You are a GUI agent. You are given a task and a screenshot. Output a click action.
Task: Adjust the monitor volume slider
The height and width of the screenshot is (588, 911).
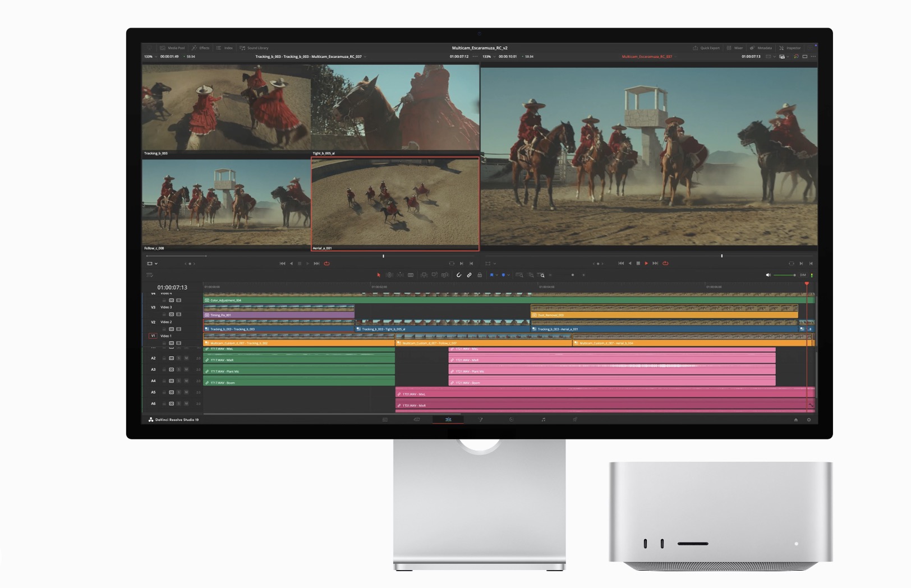pyautogui.click(x=784, y=275)
